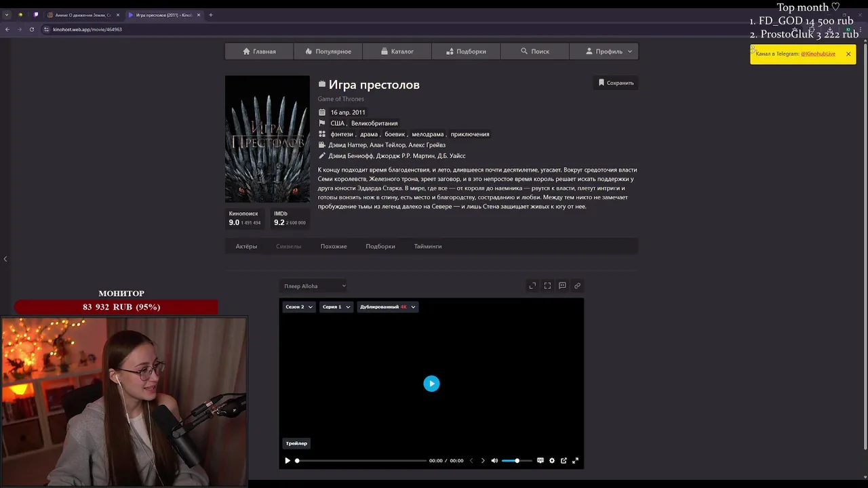
Task: Click the fullscreen frame icon above player
Action: click(x=547, y=286)
